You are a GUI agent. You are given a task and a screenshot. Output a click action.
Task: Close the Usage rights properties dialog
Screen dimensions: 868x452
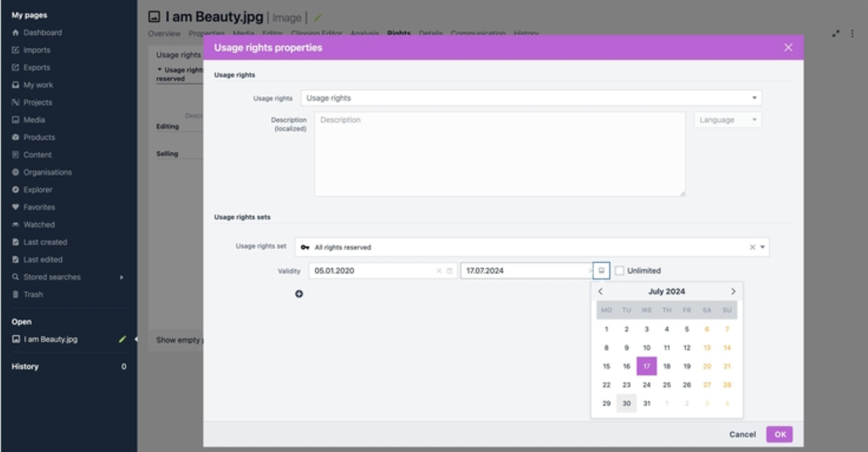[x=788, y=48]
